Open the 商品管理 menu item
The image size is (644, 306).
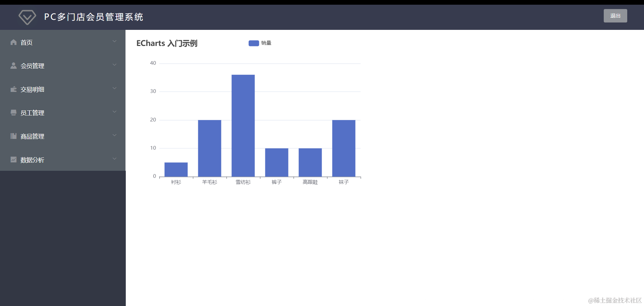click(63, 136)
